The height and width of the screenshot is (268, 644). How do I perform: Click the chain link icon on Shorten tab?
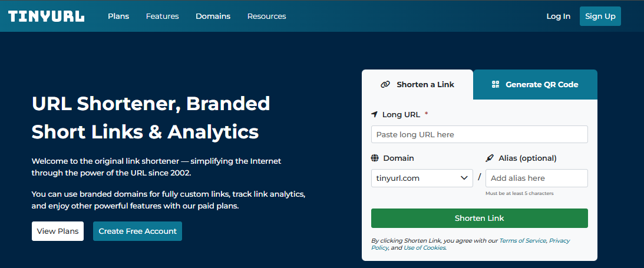tap(385, 84)
